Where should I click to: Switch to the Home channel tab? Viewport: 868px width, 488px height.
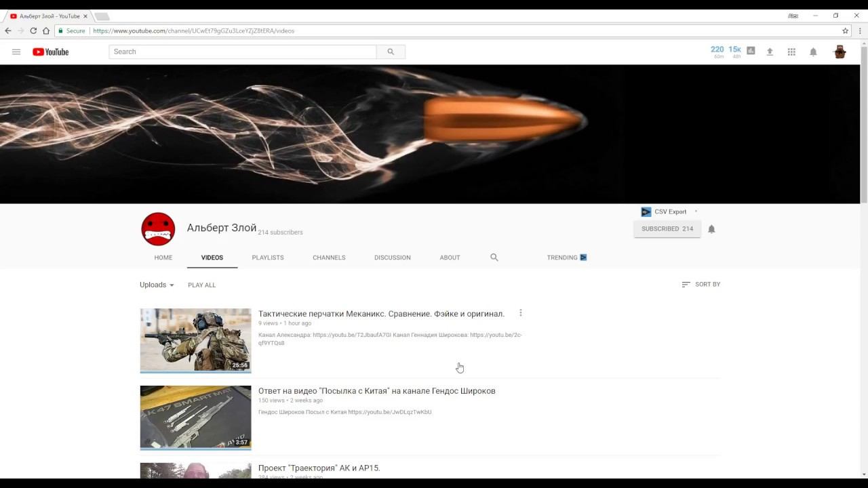tap(163, 258)
